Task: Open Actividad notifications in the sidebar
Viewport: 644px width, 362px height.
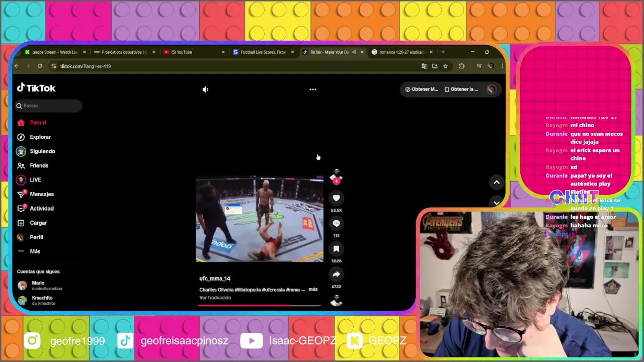Action: click(41, 209)
